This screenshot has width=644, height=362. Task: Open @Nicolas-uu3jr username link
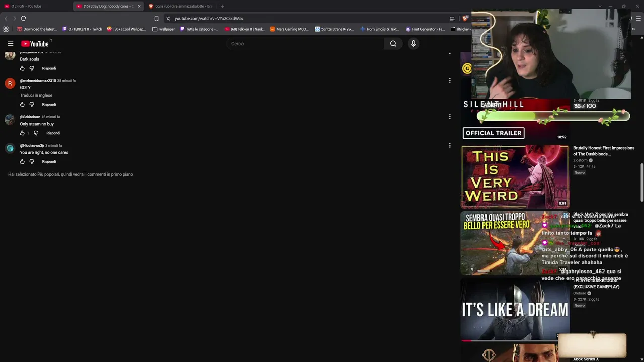click(32, 145)
